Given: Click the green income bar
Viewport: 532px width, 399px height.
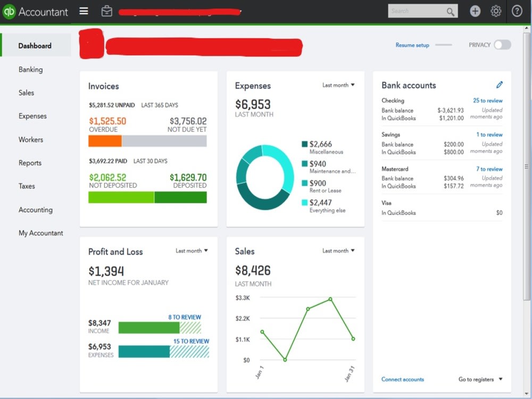Looking at the screenshot, I should click(x=148, y=328).
